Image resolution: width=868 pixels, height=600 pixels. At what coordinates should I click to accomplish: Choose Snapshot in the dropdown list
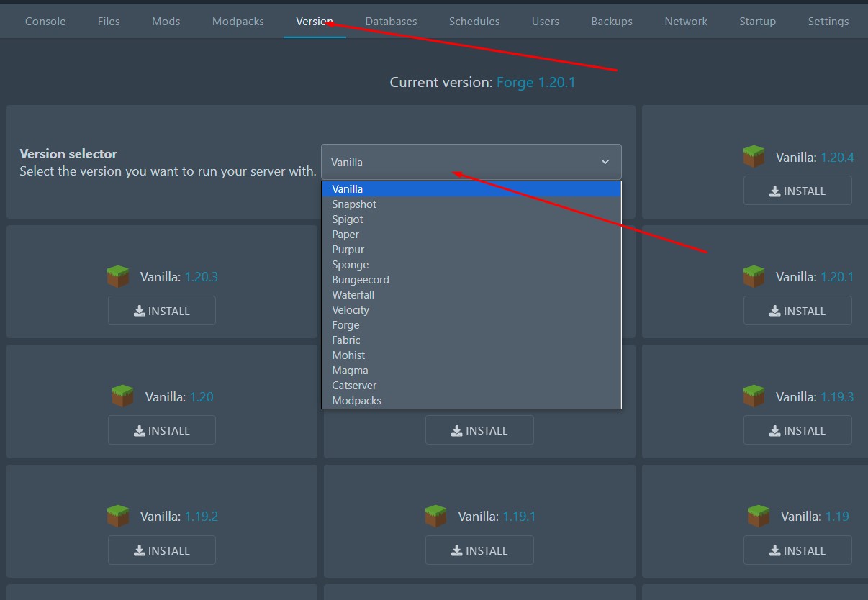pos(471,204)
